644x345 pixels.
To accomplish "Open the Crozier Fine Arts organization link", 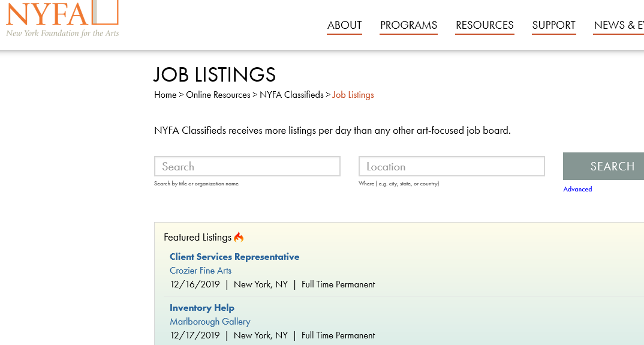I will (200, 271).
